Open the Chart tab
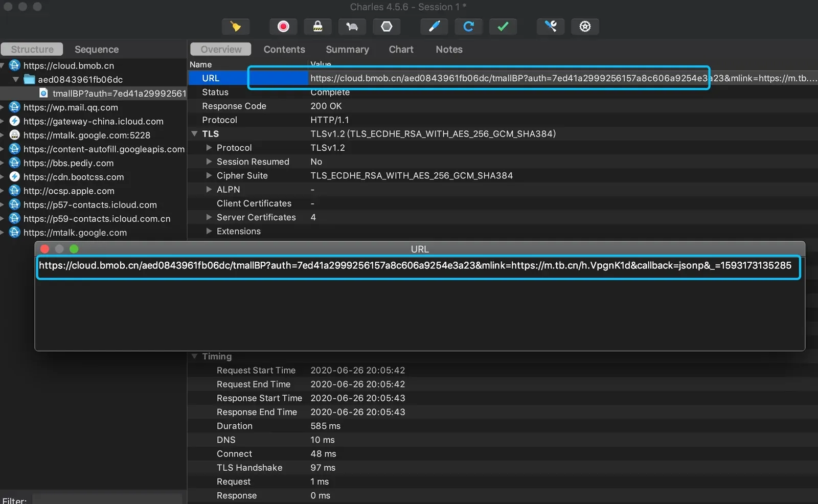This screenshot has width=818, height=504. click(x=401, y=49)
